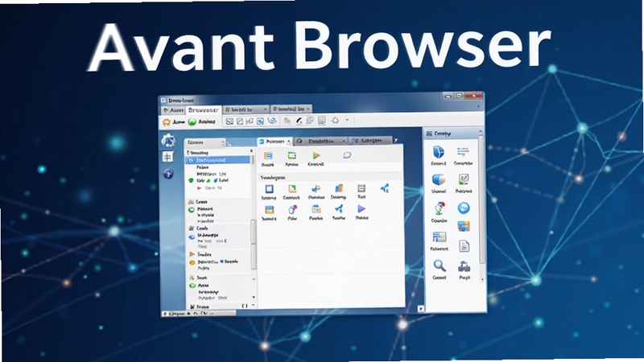Switch to the middle gray content tab
The height and width of the screenshot is (362, 644).
(x=320, y=142)
